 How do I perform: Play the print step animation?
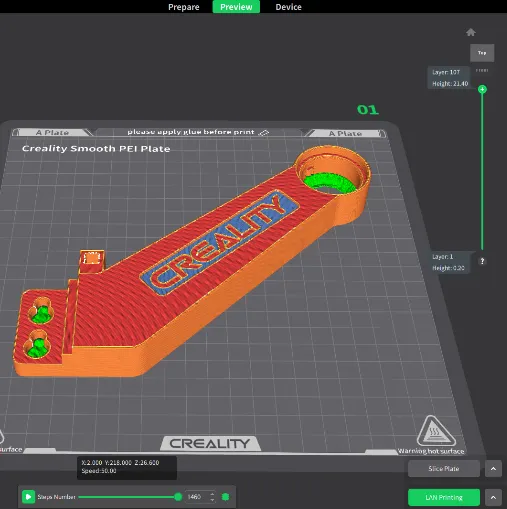[x=28, y=497]
